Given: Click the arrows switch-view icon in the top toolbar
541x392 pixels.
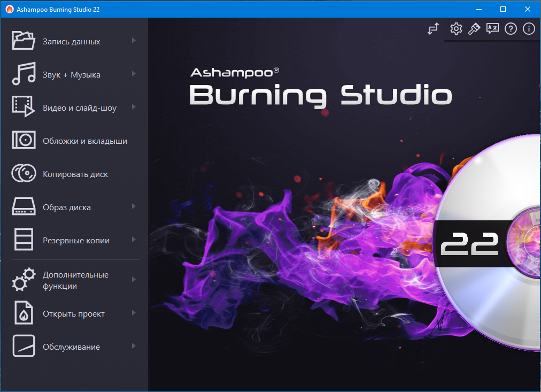Looking at the screenshot, I should click(x=434, y=29).
